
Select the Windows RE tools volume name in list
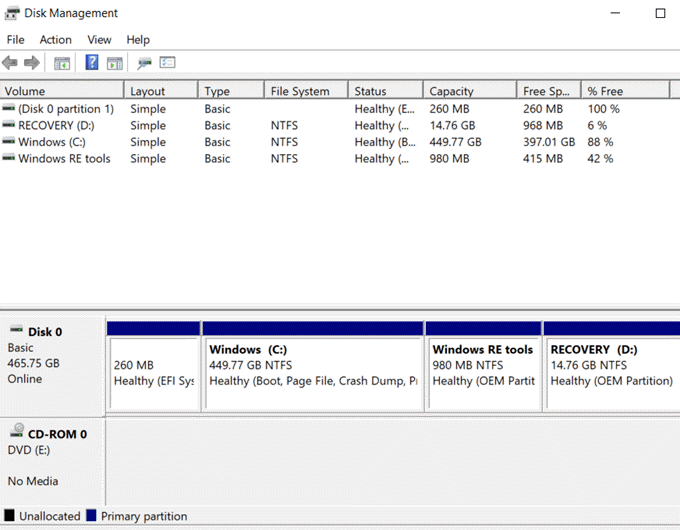64,158
